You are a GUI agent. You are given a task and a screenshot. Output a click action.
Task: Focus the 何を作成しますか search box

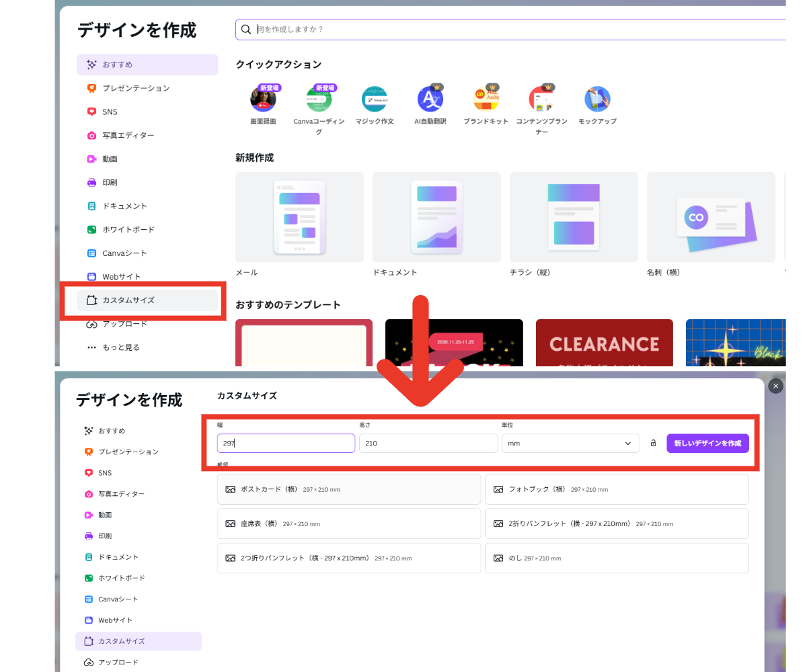tap(511, 30)
